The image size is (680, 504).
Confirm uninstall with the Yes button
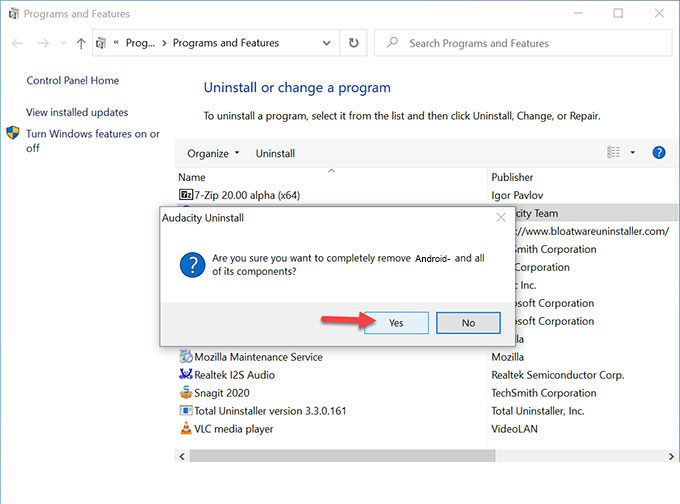[x=396, y=323]
